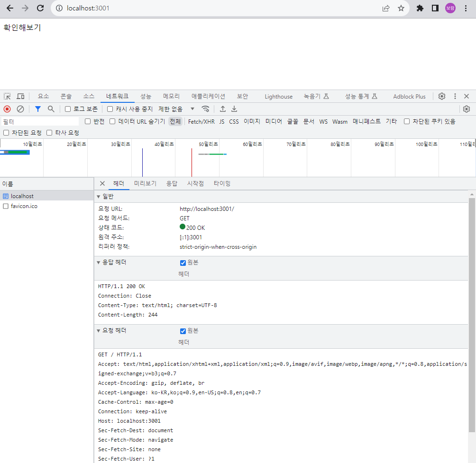Close the request details pane
Screen dimensions: 476x463
[102, 183]
